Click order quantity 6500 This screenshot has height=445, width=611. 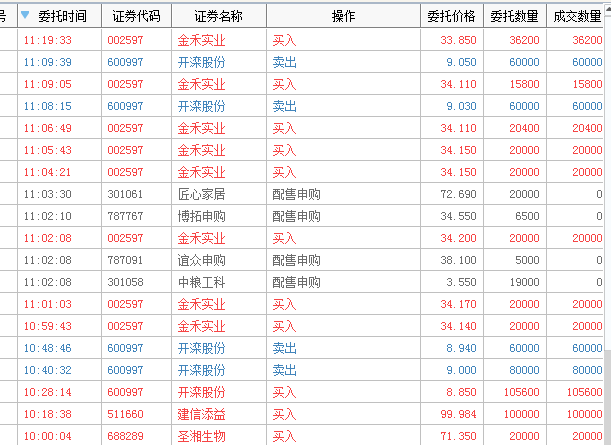click(527, 216)
